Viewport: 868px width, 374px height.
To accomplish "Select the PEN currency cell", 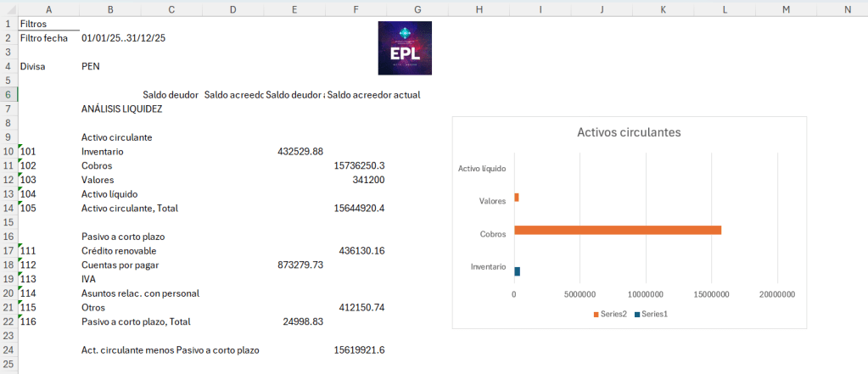I will pos(91,66).
